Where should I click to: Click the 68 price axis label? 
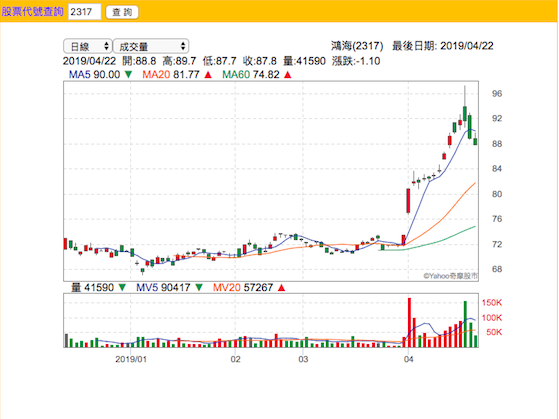click(497, 269)
